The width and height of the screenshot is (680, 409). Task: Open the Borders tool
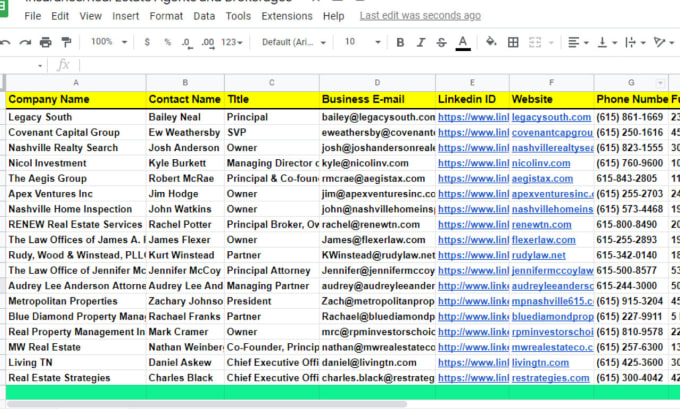click(x=513, y=42)
